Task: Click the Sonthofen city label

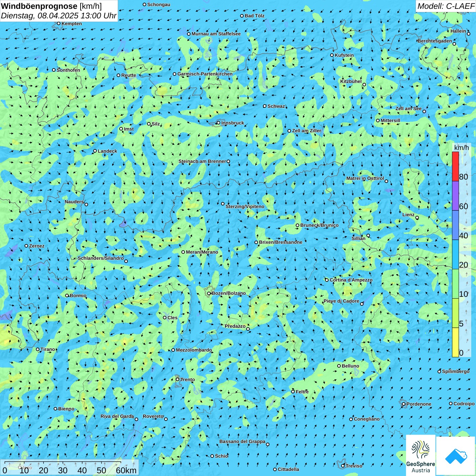Action: coord(68,70)
